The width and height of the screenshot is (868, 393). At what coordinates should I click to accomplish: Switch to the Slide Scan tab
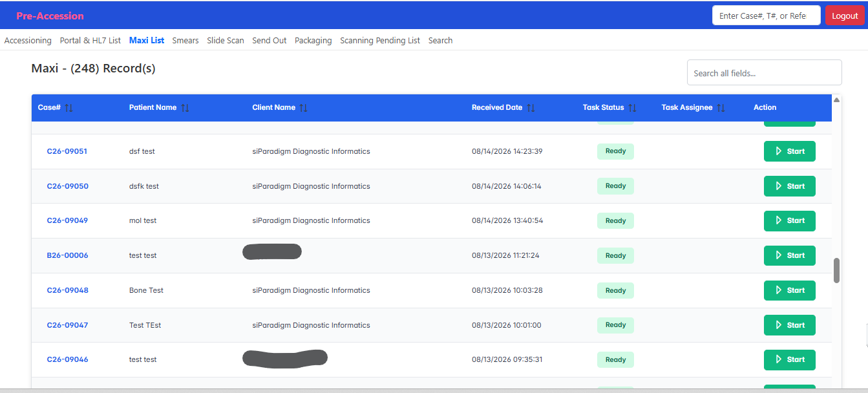point(226,40)
